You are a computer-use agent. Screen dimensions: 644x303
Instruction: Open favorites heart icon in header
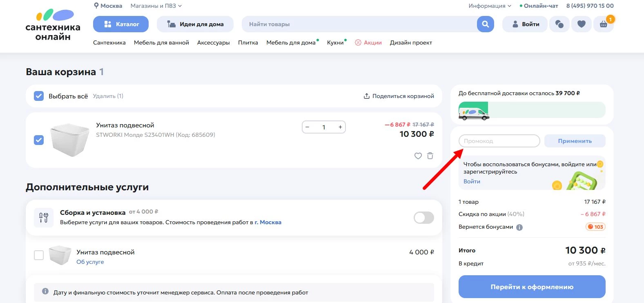[x=581, y=24]
